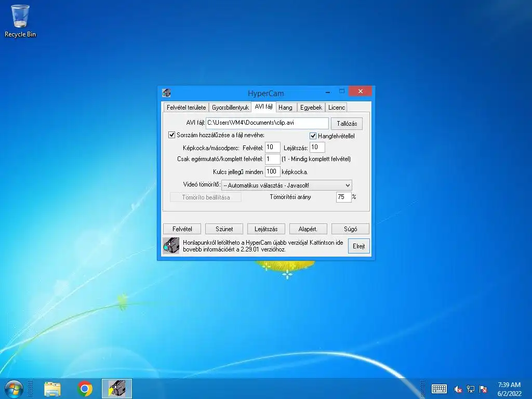Screen dimensions: 532x399
Task: Click the Tömörítési arány percentage field
Action: 343,197
